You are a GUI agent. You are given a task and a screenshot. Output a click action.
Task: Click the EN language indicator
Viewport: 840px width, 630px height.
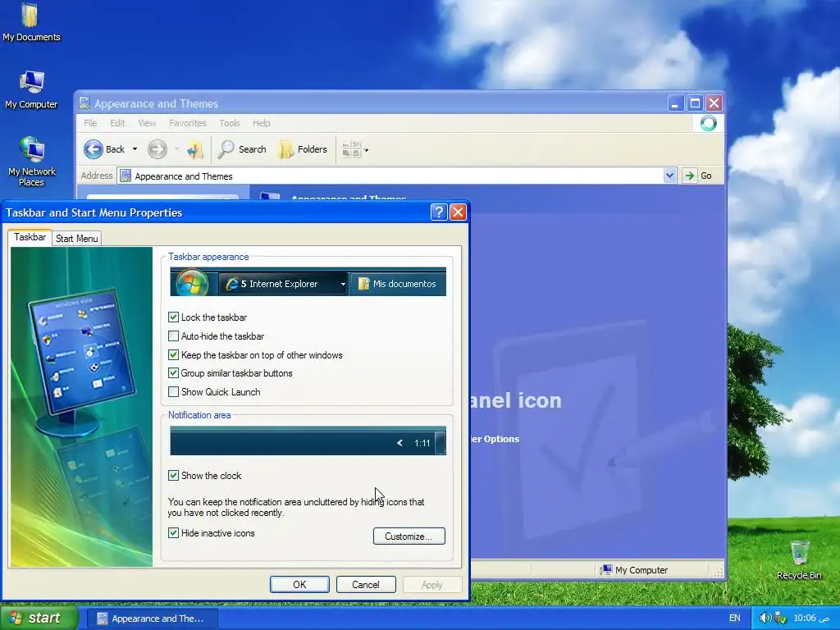[x=734, y=618]
